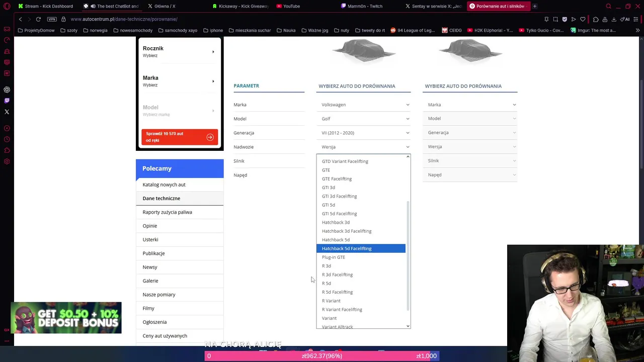The height and width of the screenshot is (362, 644).
Task: Click the list scroll-down arrow
Action: click(x=408, y=326)
